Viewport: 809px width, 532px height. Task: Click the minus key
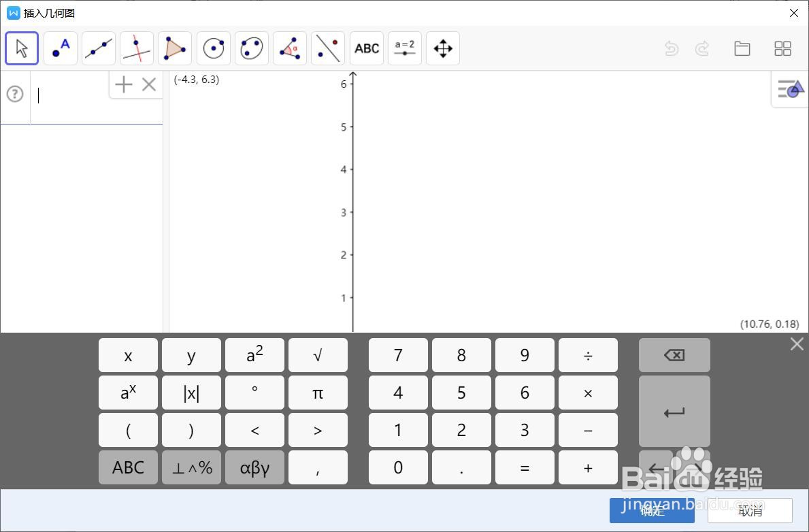tap(588, 430)
